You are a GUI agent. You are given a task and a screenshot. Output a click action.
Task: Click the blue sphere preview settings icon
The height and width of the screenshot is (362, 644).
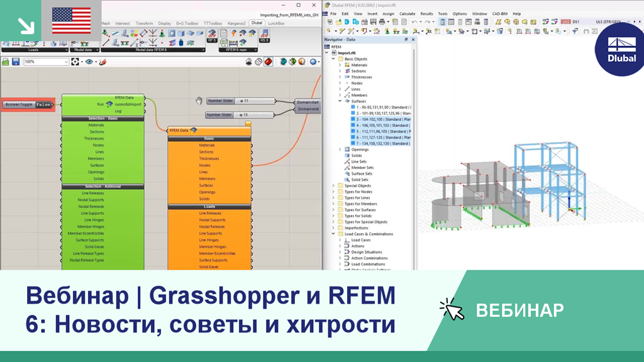click(x=313, y=62)
